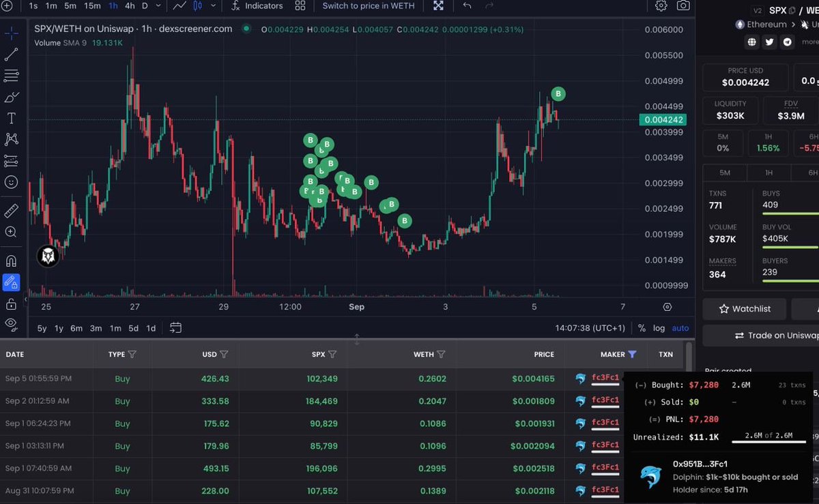The height and width of the screenshot is (504, 819).
Task: Toggle fullscreen chart mode
Action: coord(438,6)
